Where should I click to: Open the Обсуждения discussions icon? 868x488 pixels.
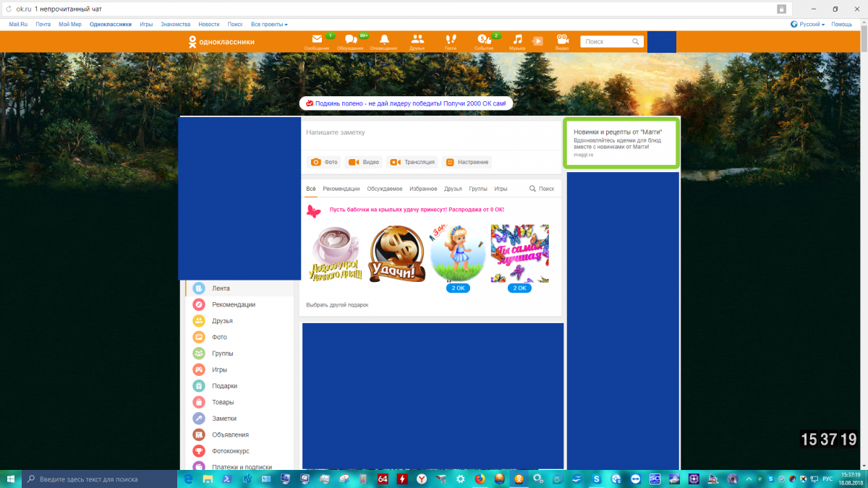tap(350, 41)
